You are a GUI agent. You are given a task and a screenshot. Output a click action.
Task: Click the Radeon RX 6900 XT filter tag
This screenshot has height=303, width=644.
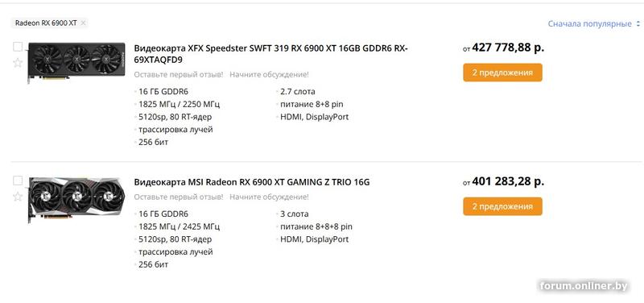point(46,23)
